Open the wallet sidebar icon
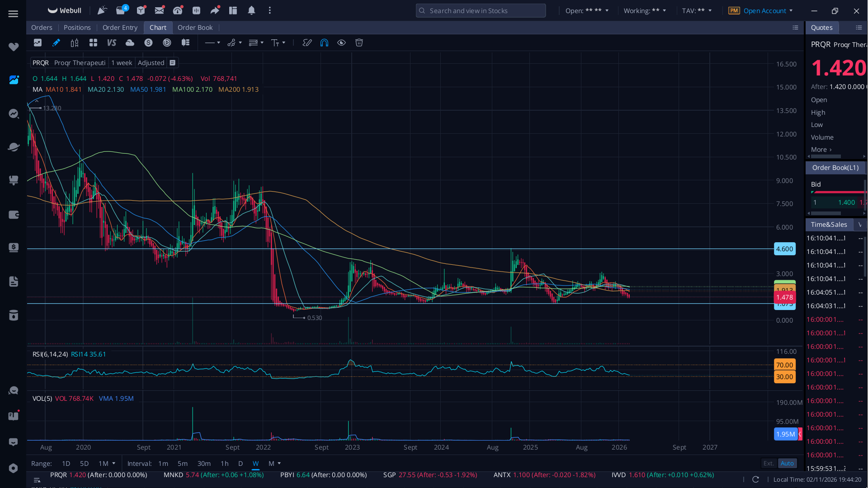This screenshot has height=488, width=868. pos(14,215)
